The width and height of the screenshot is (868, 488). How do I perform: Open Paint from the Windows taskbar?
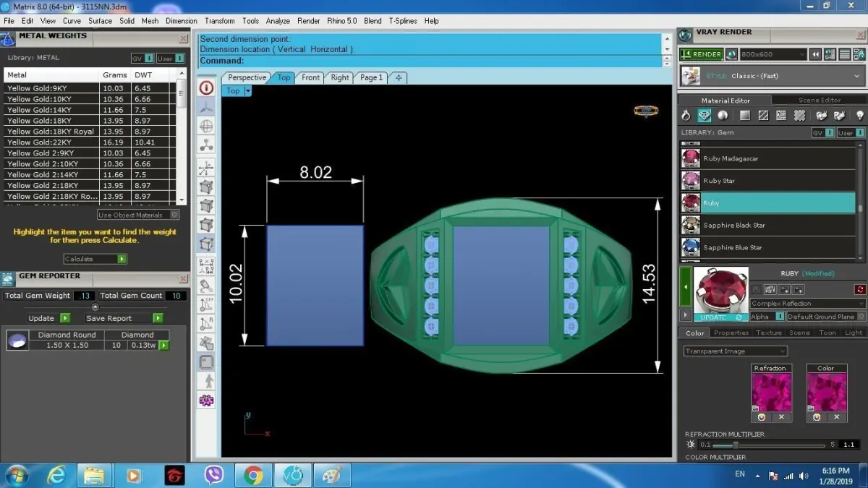tap(331, 475)
